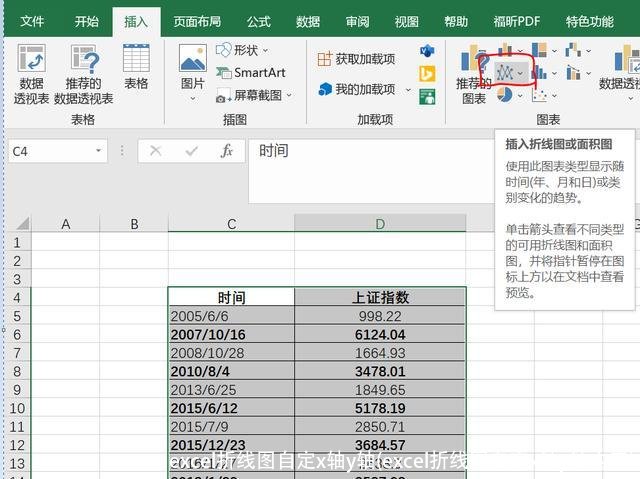Screen dimensions: 640x479
Task: Expand the waterfall chart dropdown arrow
Action: (x=589, y=51)
